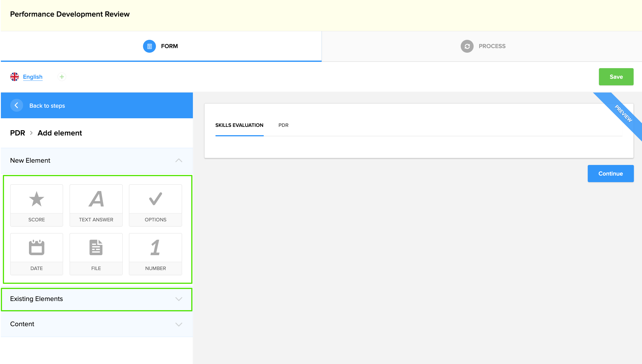Select the Skills Evaluation tab
This screenshot has height=364, width=642.
[x=239, y=125]
